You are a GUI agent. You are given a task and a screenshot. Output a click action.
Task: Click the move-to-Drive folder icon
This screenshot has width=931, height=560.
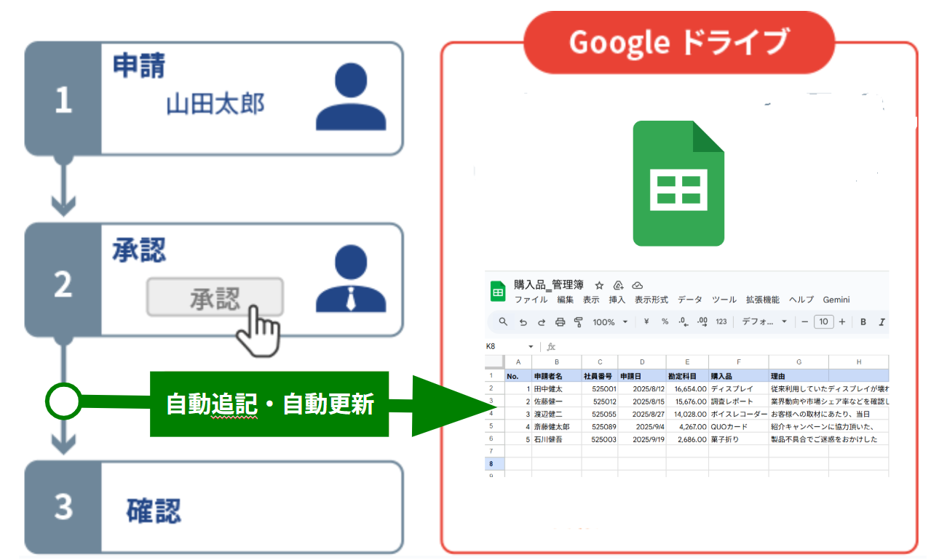point(619,285)
